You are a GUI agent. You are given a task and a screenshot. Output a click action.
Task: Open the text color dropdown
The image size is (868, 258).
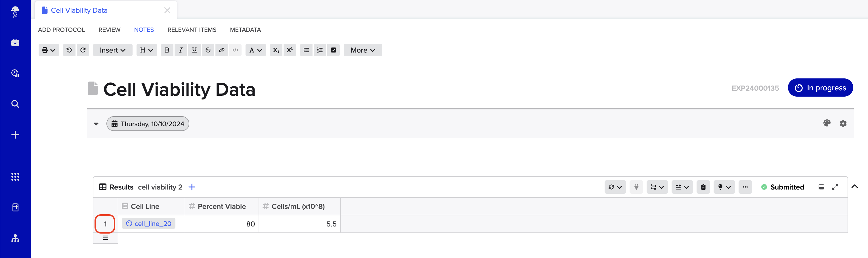point(255,50)
